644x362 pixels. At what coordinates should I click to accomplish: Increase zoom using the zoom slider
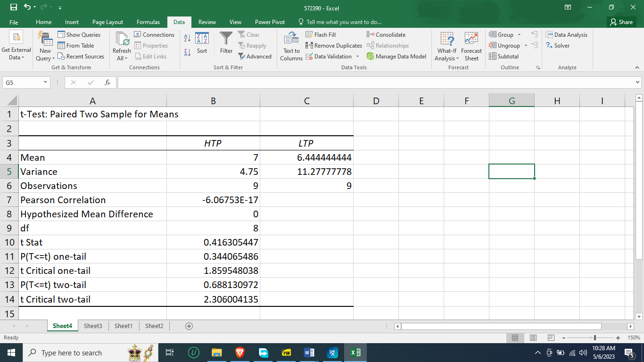tap(619, 338)
